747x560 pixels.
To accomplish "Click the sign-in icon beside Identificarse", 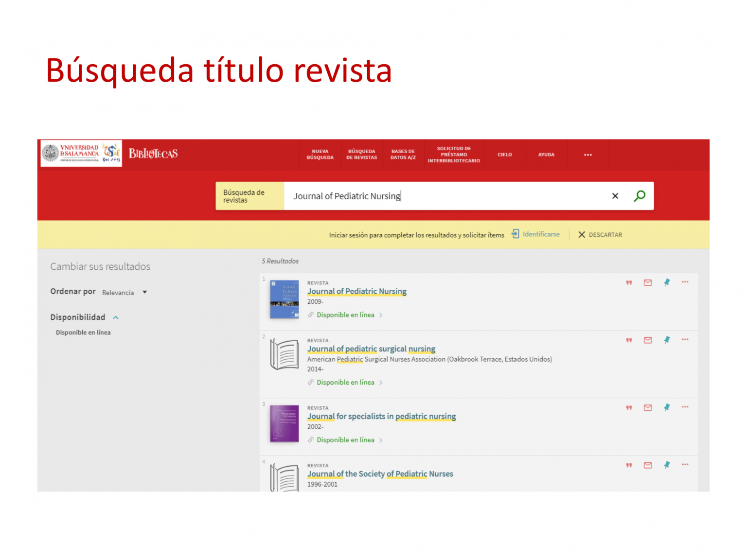I will (x=515, y=234).
